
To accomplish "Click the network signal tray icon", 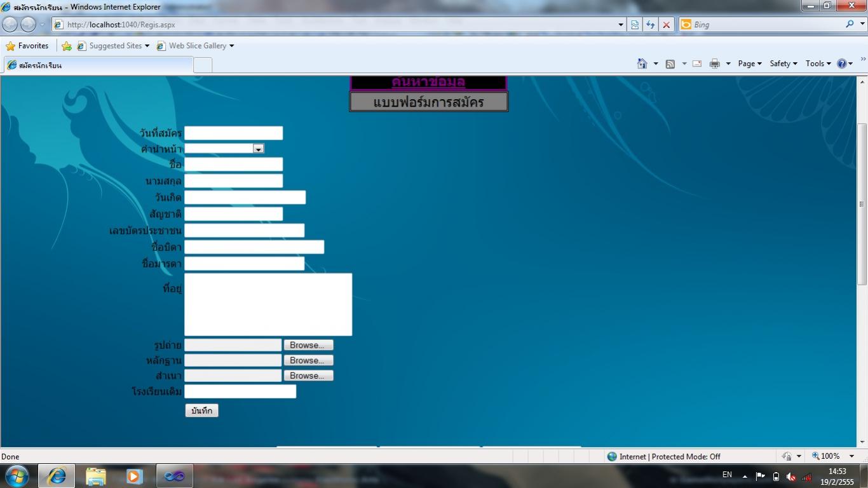I will coord(806,477).
